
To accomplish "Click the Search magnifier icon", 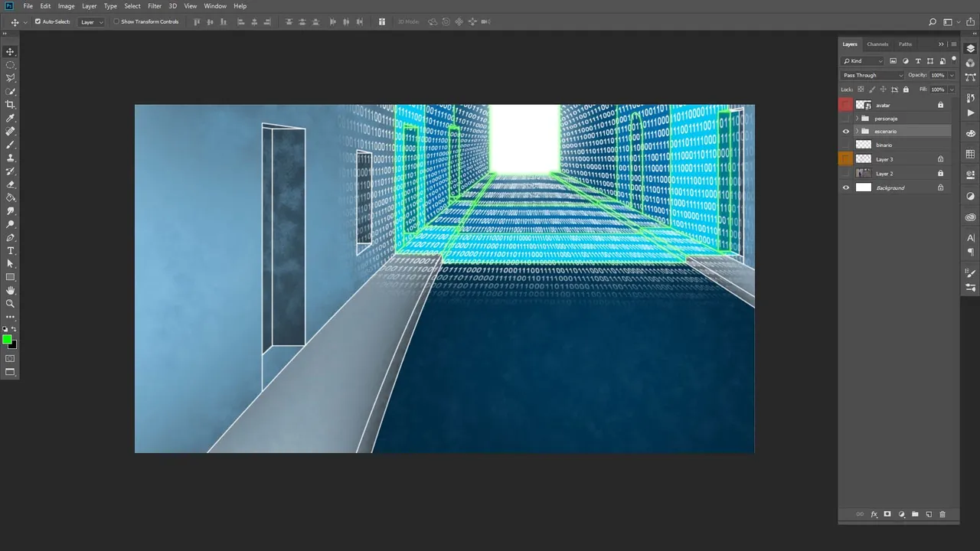I will pos(933,22).
